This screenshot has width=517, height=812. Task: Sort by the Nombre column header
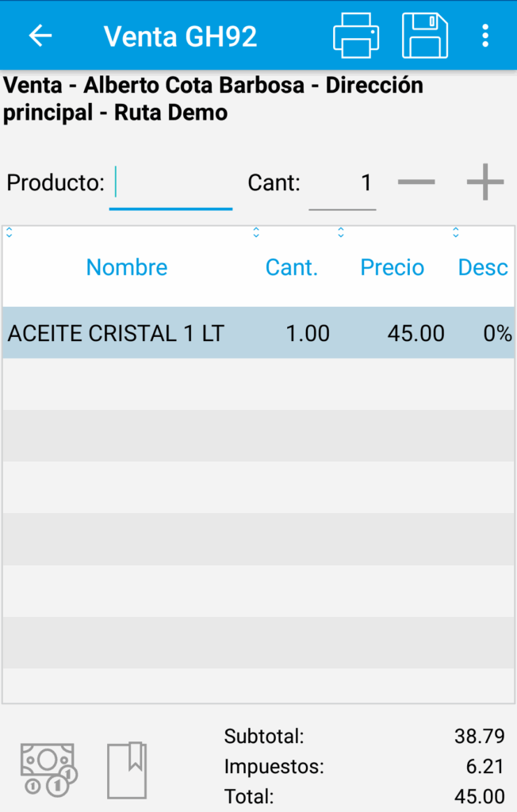(127, 268)
